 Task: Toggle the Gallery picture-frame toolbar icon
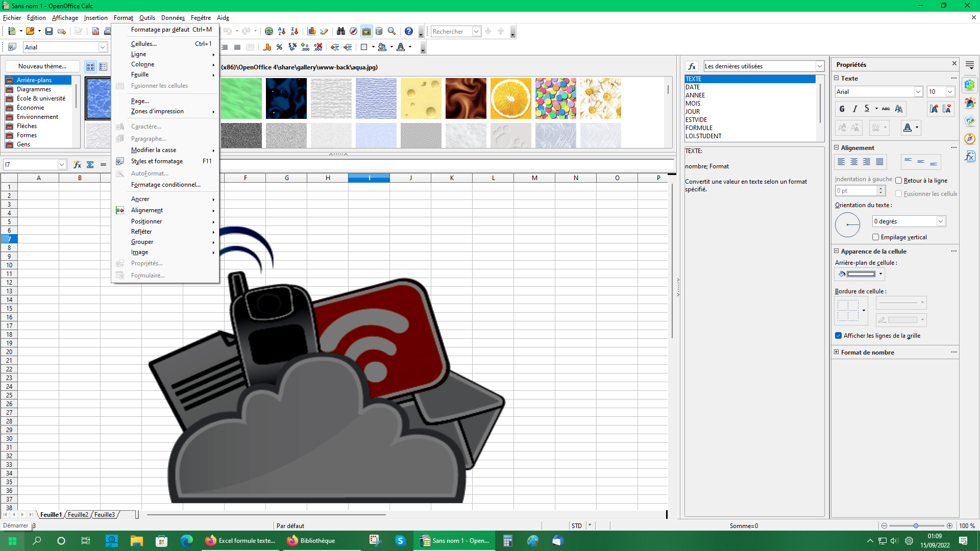click(366, 31)
